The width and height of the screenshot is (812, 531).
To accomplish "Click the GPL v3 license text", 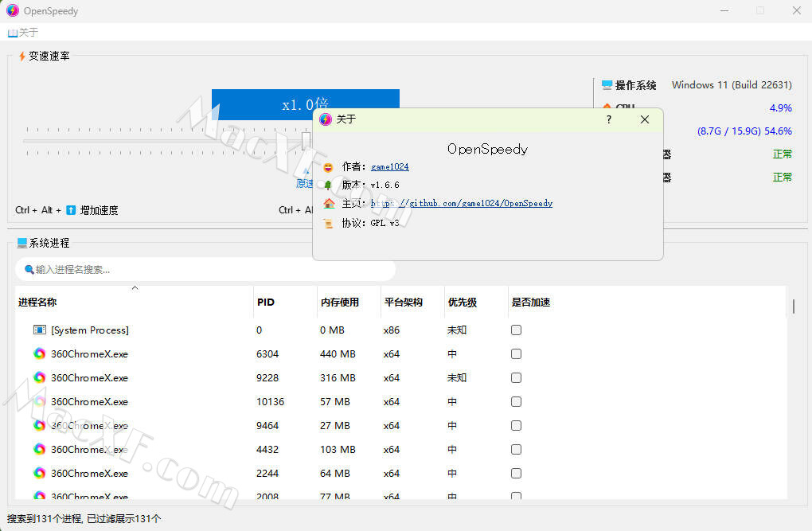I will (385, 223).
